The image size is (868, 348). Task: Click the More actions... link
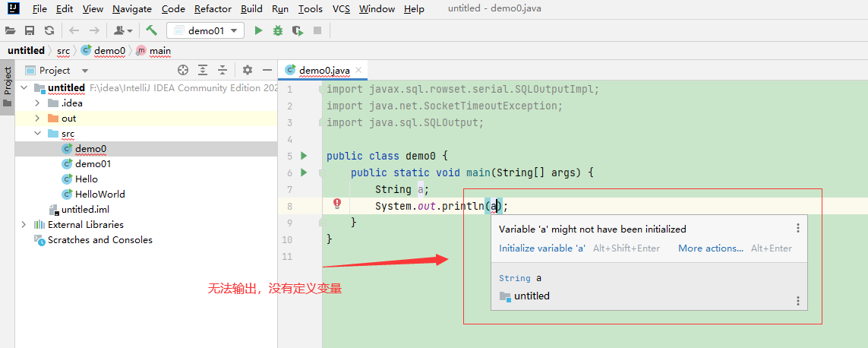tap(711, 248)
